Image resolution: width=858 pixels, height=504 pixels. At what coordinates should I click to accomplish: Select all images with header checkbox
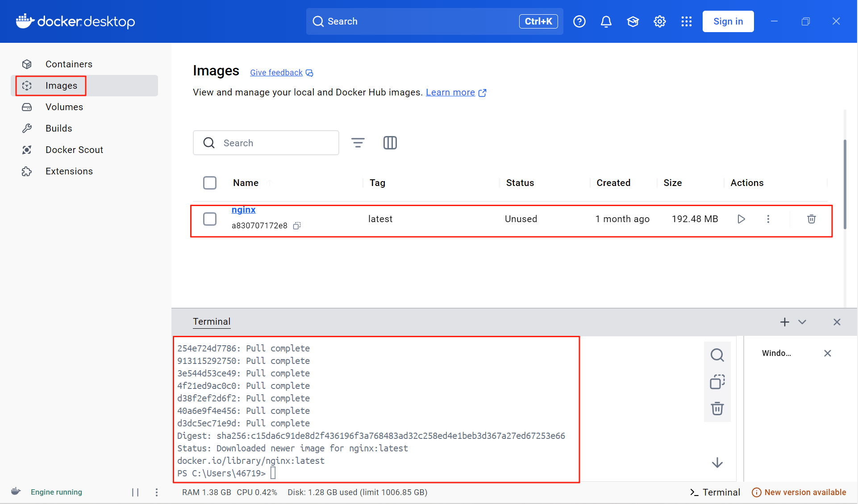210,183
